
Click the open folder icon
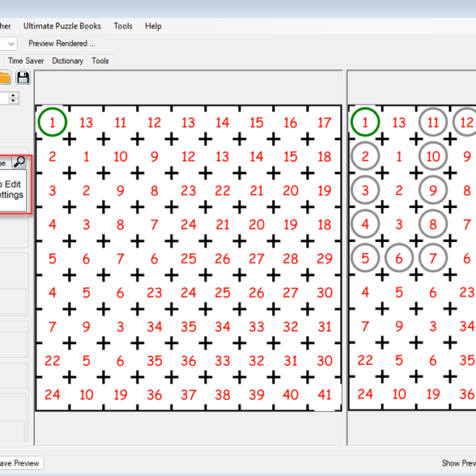5,77
